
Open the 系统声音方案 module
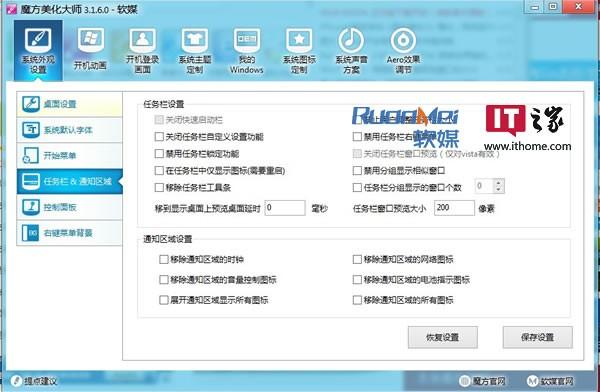click(351, 50)
